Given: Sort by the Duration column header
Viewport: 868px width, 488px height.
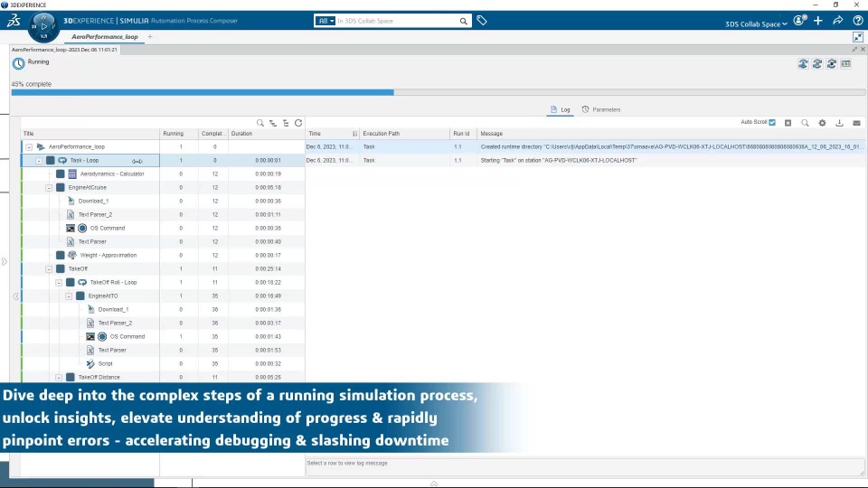Looking at the screenshot, I should 266,134.
